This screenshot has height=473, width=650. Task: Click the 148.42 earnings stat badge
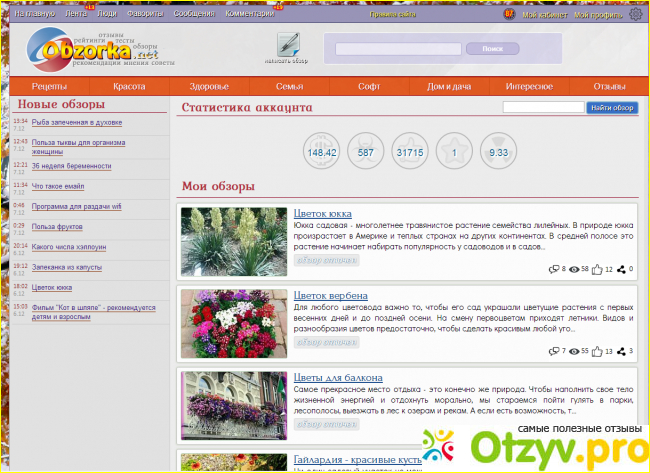[x=322, y=153]
